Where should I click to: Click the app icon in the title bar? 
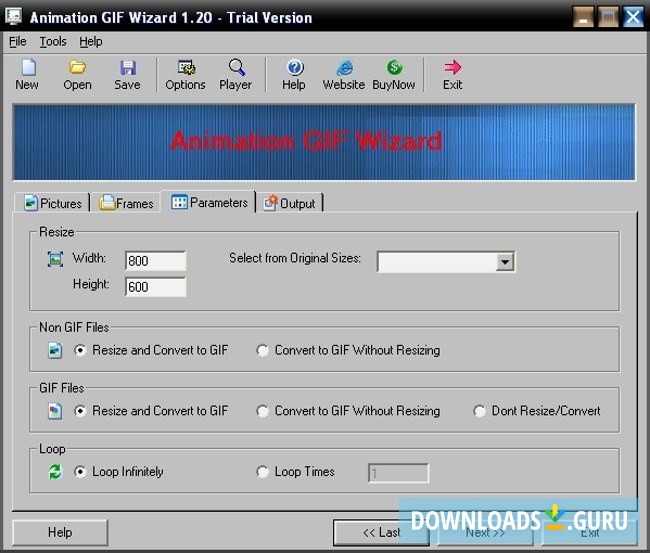point(13,17)
